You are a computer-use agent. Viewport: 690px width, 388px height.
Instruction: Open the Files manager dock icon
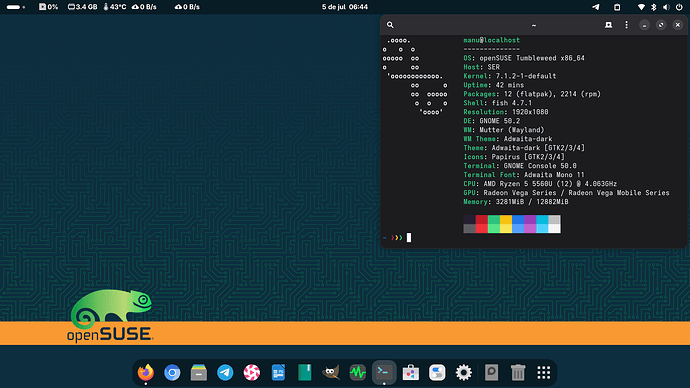click(198, 373)
